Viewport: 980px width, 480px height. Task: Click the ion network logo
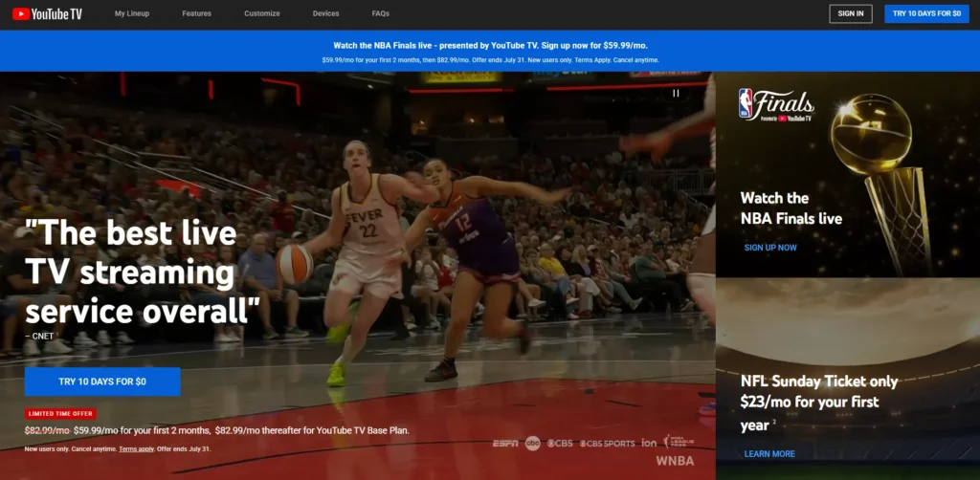tap(649, 443)
